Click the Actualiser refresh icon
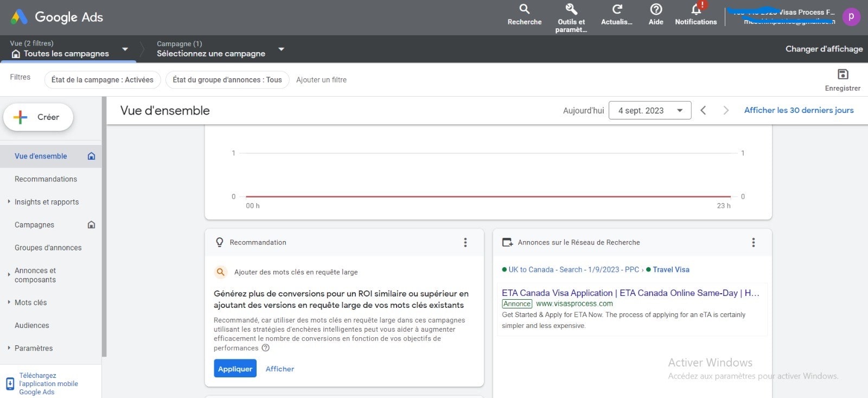This screenshot has height=398, width=868. point(617,9)
